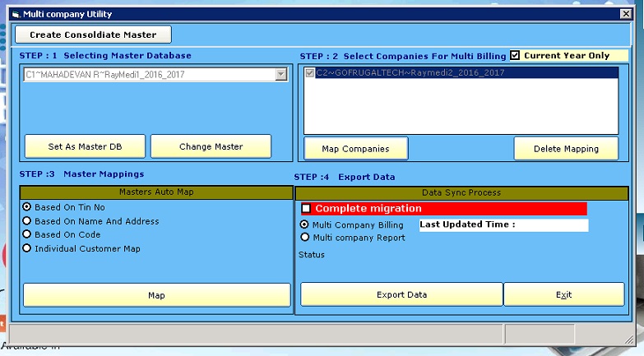Select C2~GOFRUGALTECH~Raymedi2_2016_2017 list row

(461, 72)
